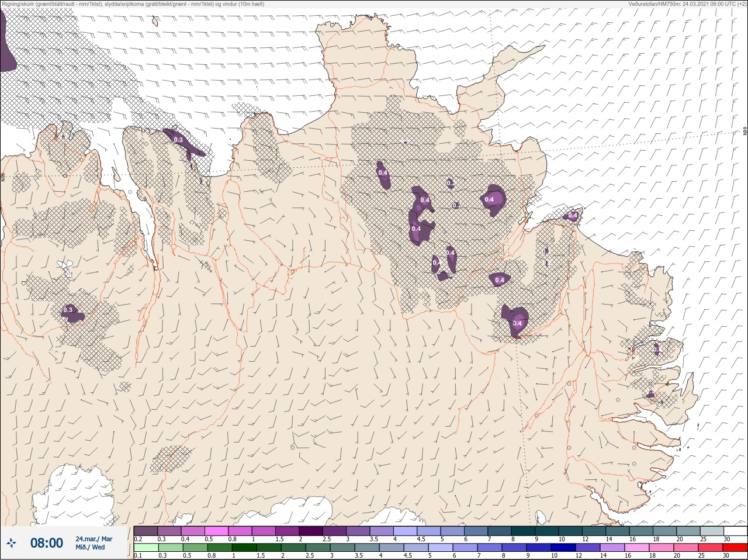Choose the pale lavender swatch labeled 4

[x=406, y=531]
